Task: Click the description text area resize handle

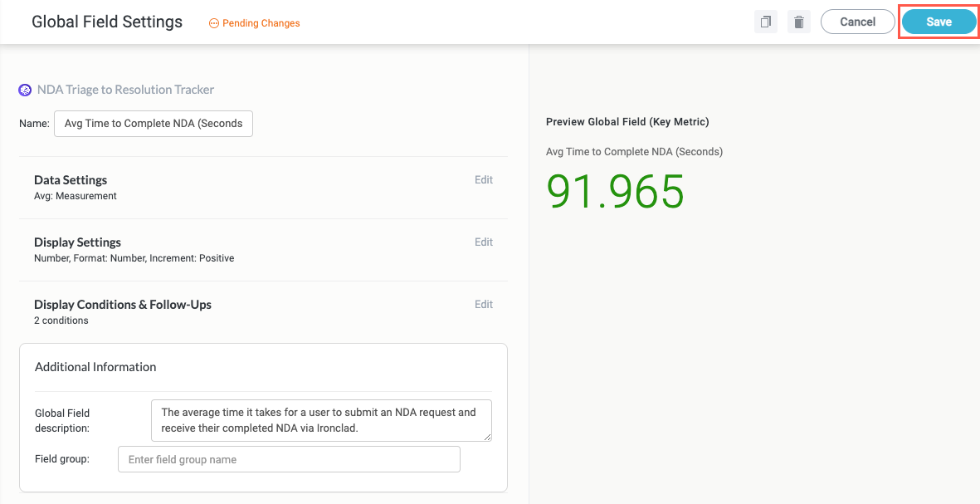Action: click(488, 438)
